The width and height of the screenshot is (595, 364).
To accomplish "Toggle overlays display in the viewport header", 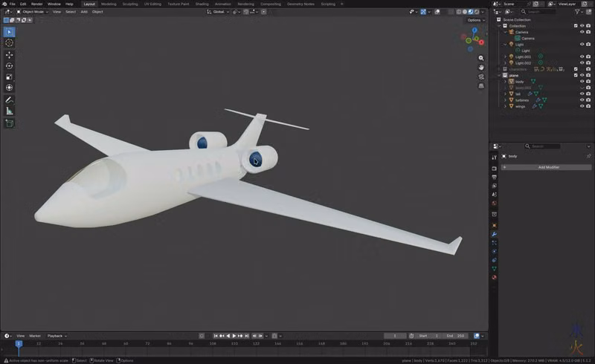I will (x=437, y=12).
